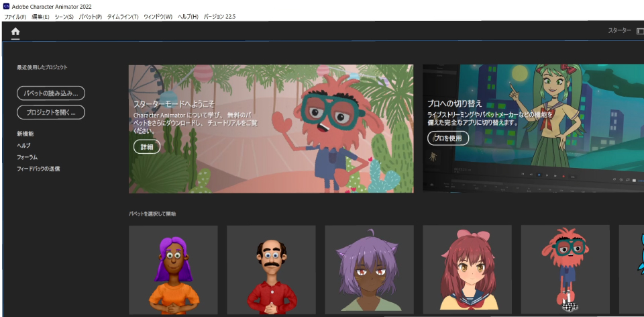The image size is (644, 317).
Task: Click the Adobe Character Animator app icon
Action: tap(6, 6)
